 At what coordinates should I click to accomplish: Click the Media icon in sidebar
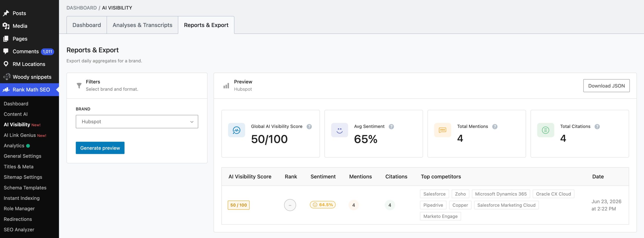[6, 26]
